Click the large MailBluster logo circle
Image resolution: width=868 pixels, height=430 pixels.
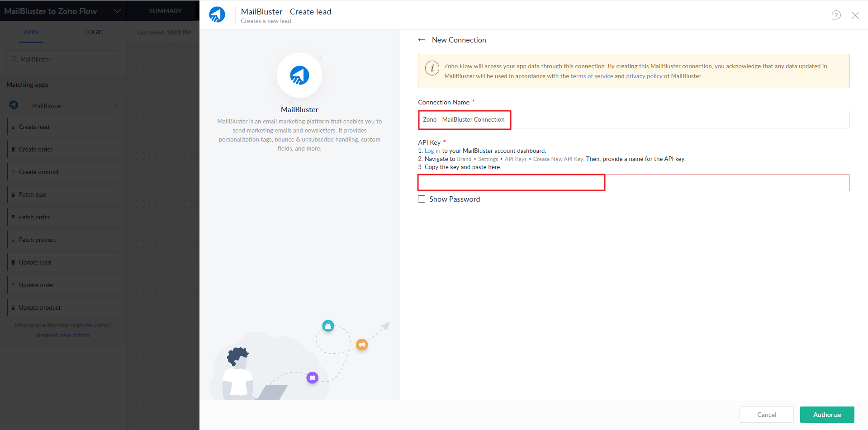(x=299, y=75)
